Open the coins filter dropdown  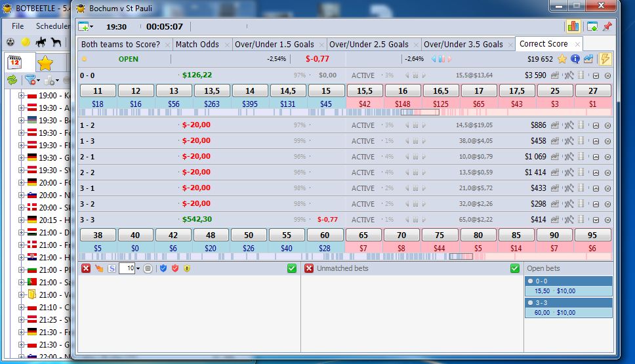[51, 80]
